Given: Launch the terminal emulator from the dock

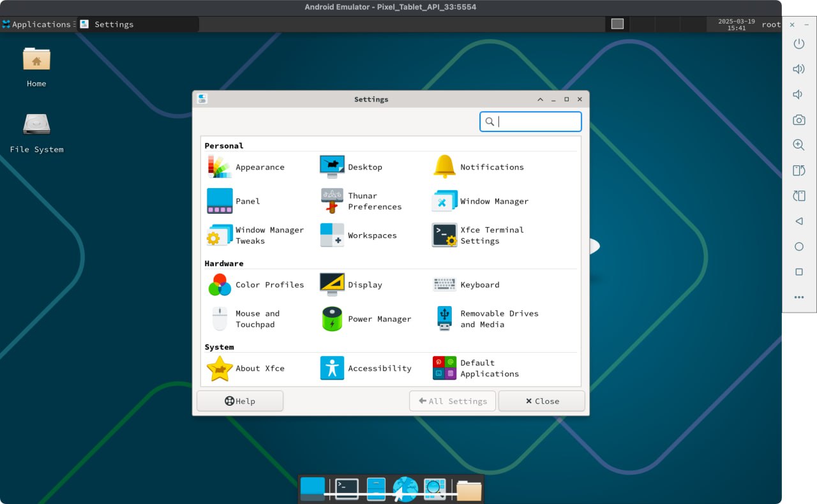Looking at the screenshot, I should pos(347,489).
